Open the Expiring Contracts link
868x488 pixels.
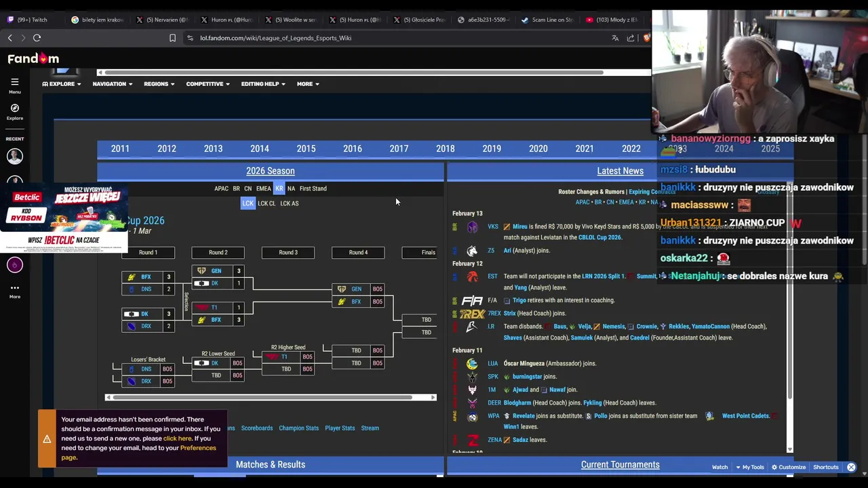(x=654, y=192)
